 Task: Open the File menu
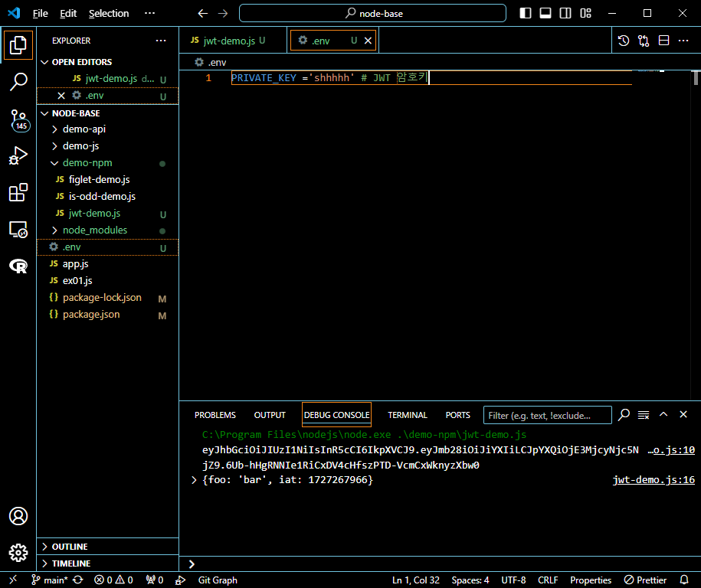click(x=41, y=14)
